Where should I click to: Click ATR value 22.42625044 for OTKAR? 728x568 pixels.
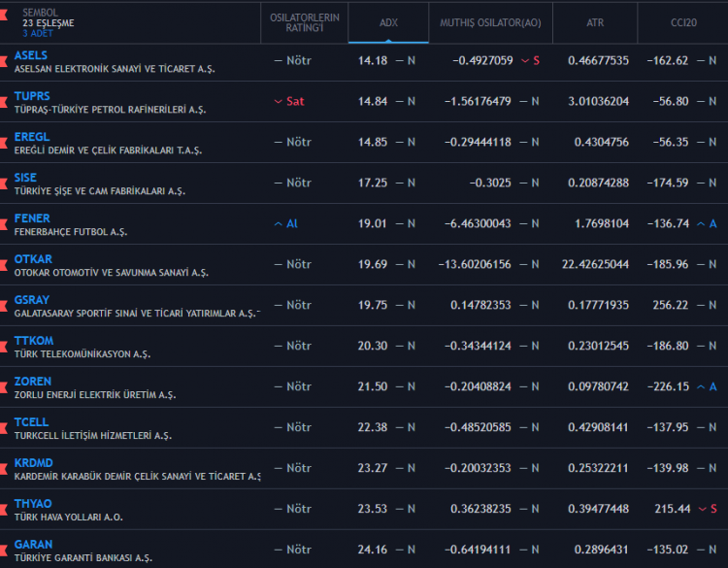tap(595, 265)
